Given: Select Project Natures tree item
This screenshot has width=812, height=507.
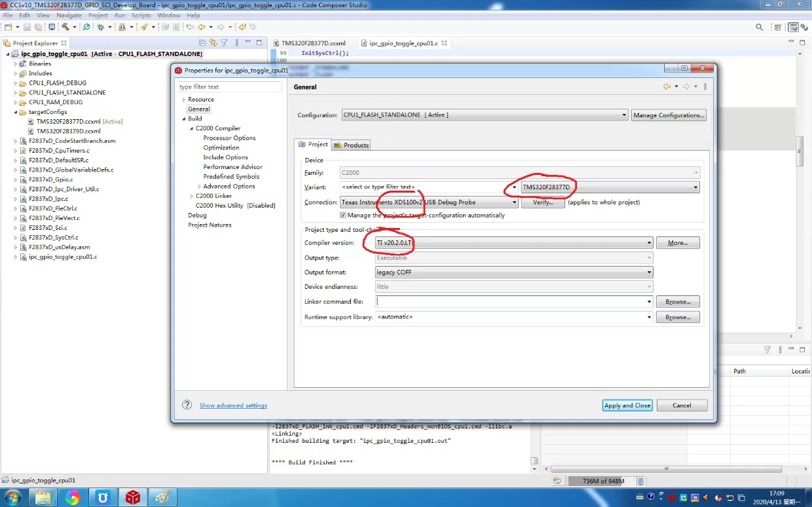Looking at the screenshot, I should pyautogui.click(x=210, y=225).
